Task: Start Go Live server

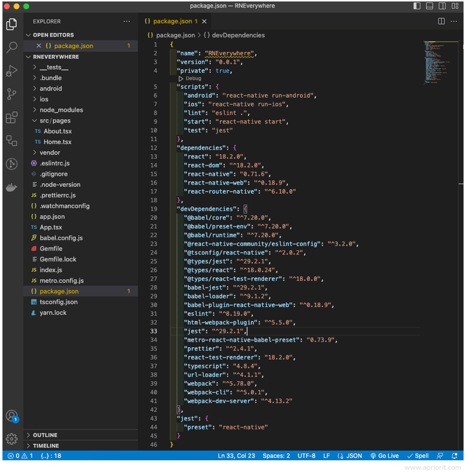Action: pos(385,456)
